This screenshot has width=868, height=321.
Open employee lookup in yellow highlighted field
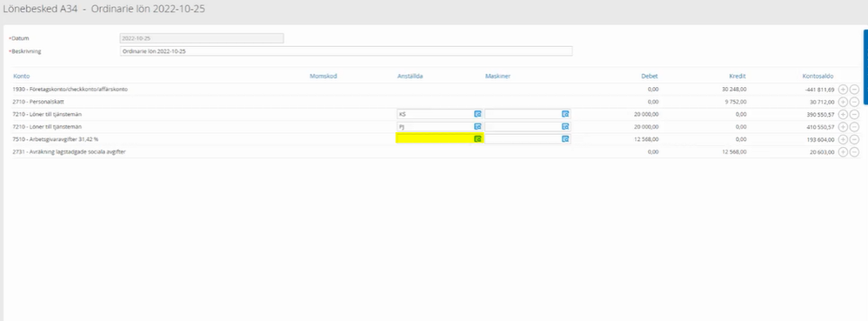pos(477,139)
